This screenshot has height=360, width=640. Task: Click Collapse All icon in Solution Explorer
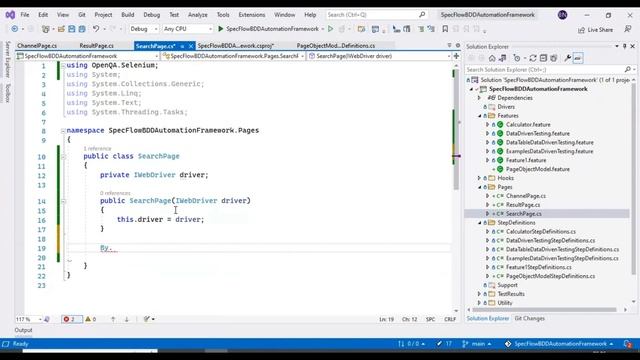(543, 58)
